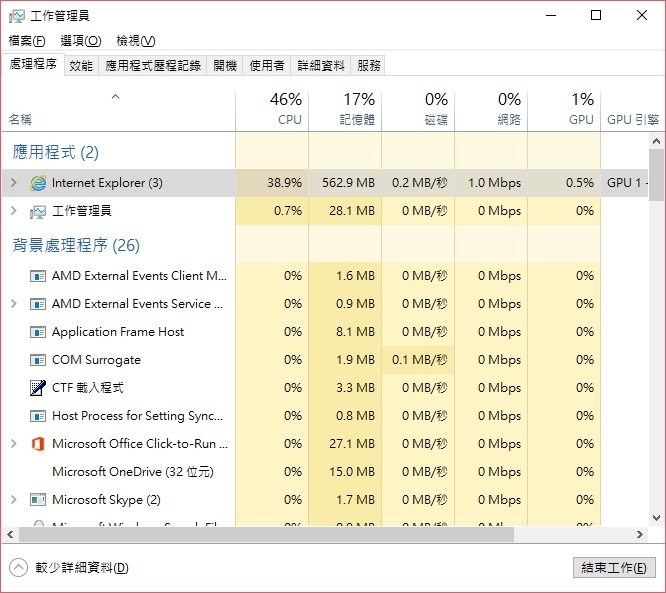Select the Application Frame Host name text

click(118, 332)
